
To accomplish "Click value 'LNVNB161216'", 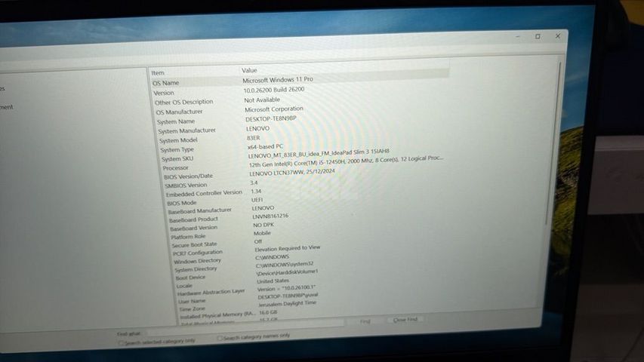I will click(x=270, y=216).
